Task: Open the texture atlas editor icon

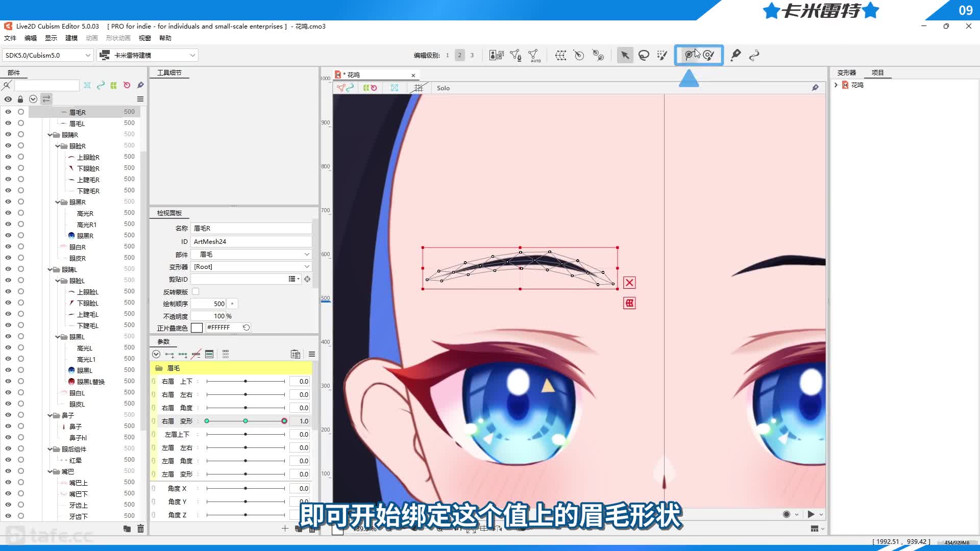Action: [496, 55]
